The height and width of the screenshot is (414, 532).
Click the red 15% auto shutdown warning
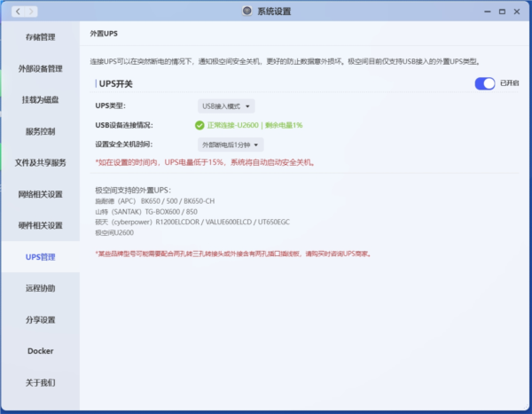click(x=206, y=162)
